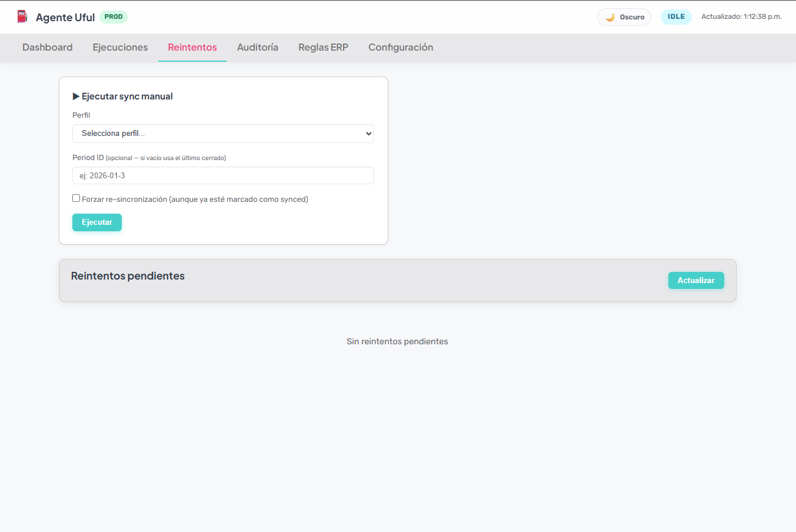Open the Reglas ERP tab
Image resolution: width=796 pixels, height=532 pixels.
323,47
